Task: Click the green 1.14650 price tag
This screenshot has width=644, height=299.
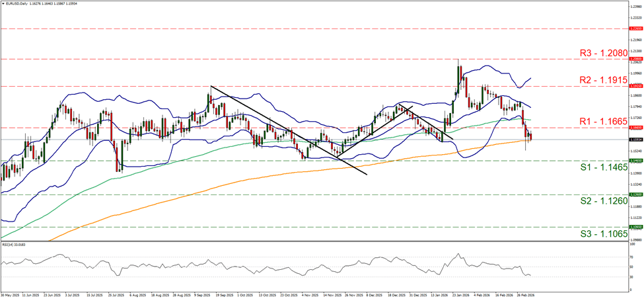Action: (x=635, y=161)
